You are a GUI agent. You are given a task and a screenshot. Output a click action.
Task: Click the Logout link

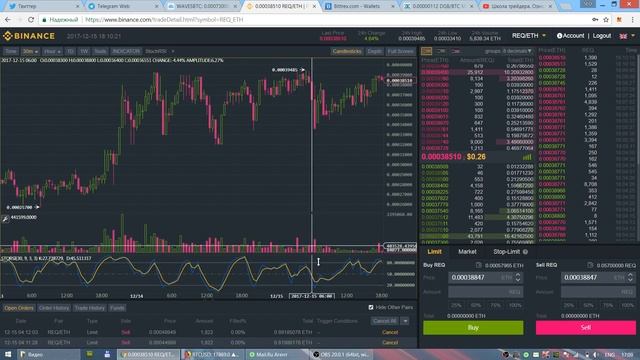[602, 36]
